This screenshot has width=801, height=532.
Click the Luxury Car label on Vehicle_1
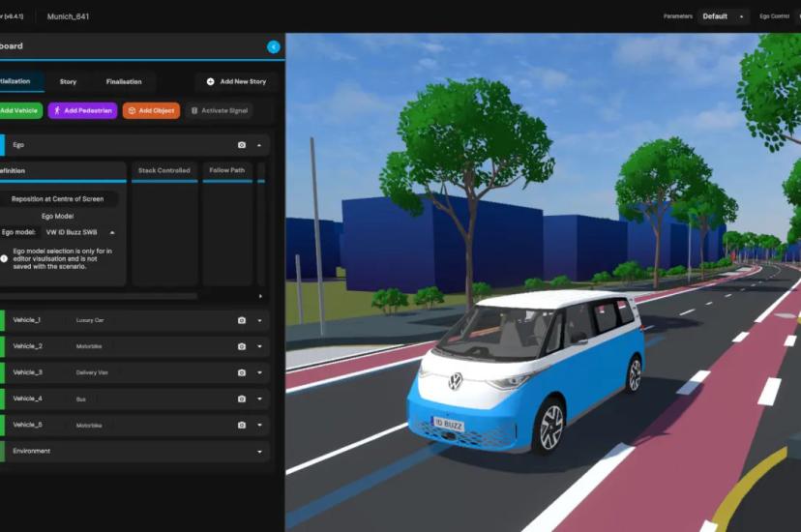[x=90, y=320]
